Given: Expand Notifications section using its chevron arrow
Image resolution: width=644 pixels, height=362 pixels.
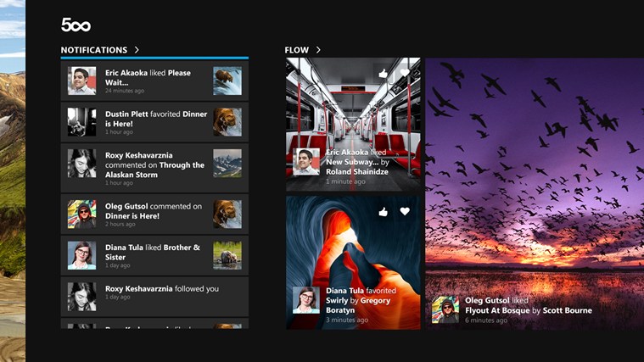Looking at the screenshot, I should (x=137, y=50).
